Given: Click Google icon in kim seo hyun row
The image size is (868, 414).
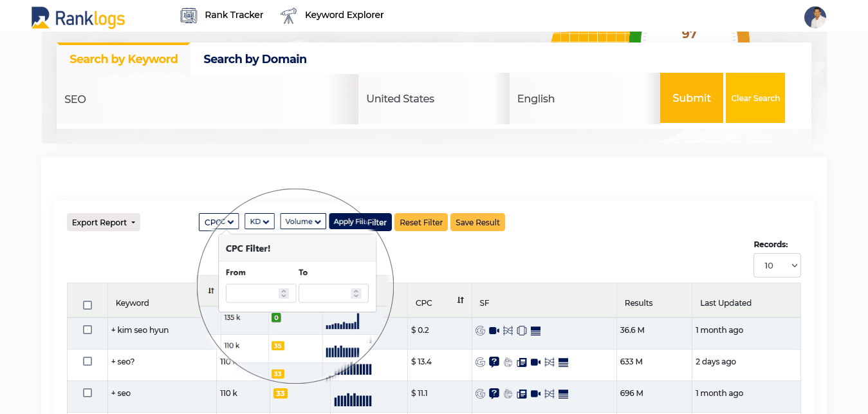Looking at the screenshot, I should click(x=480, y=331).
